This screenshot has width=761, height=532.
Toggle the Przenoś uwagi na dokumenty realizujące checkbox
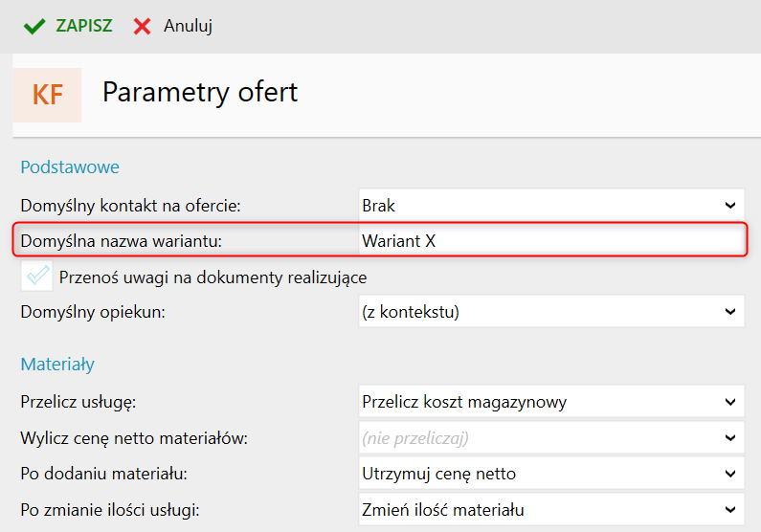38,277
